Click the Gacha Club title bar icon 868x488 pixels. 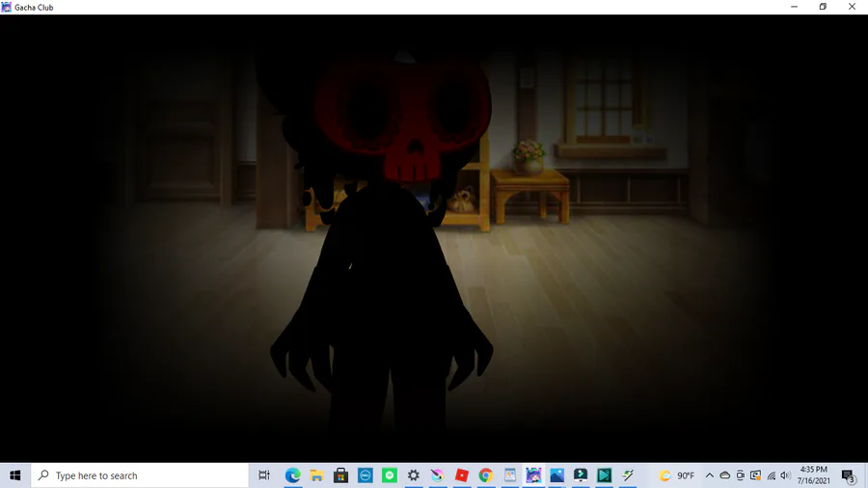pos(6,7)
